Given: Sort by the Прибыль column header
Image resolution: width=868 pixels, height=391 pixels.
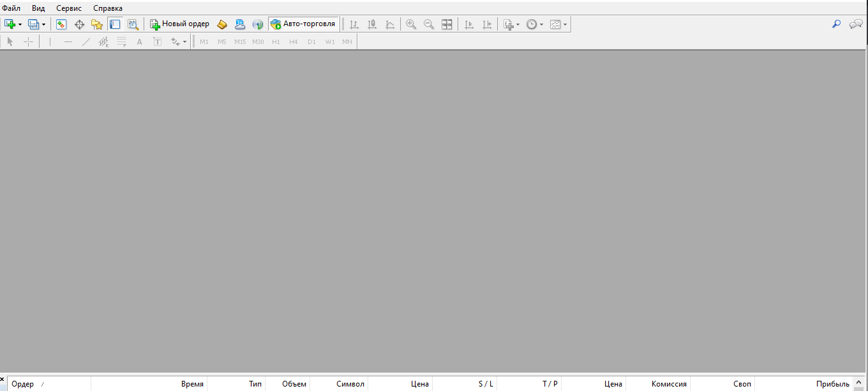Looking at the screenshot, I should [804, 384].
